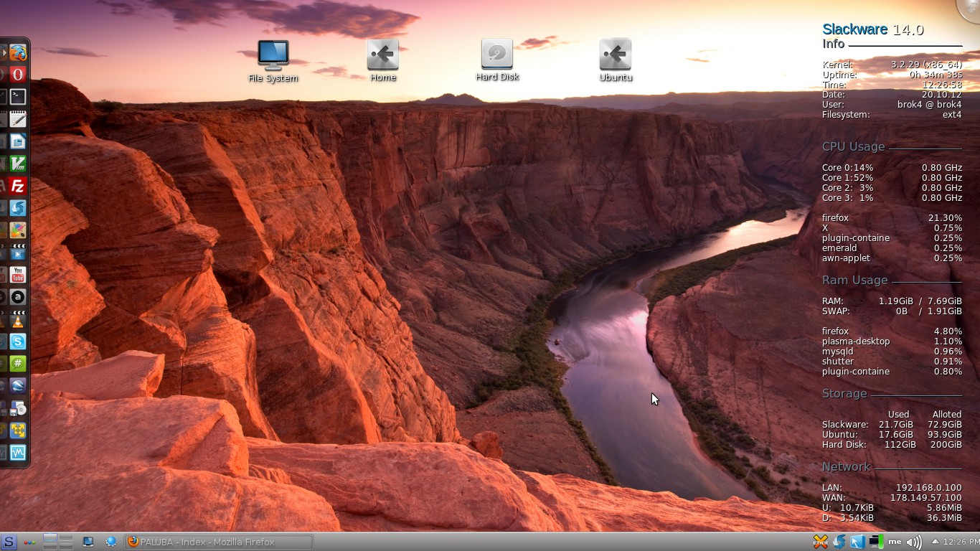Expand hidden system tray icons arrow
This screenshot has width=980, height=551.
point(935,542)
